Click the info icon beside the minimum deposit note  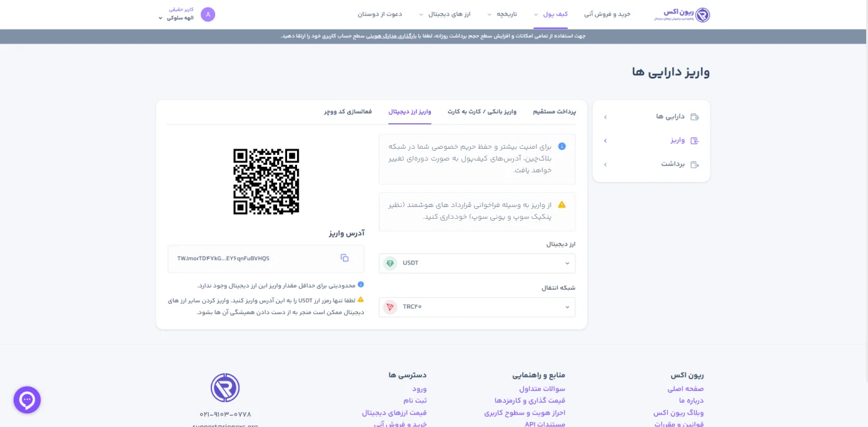point(361,285)
